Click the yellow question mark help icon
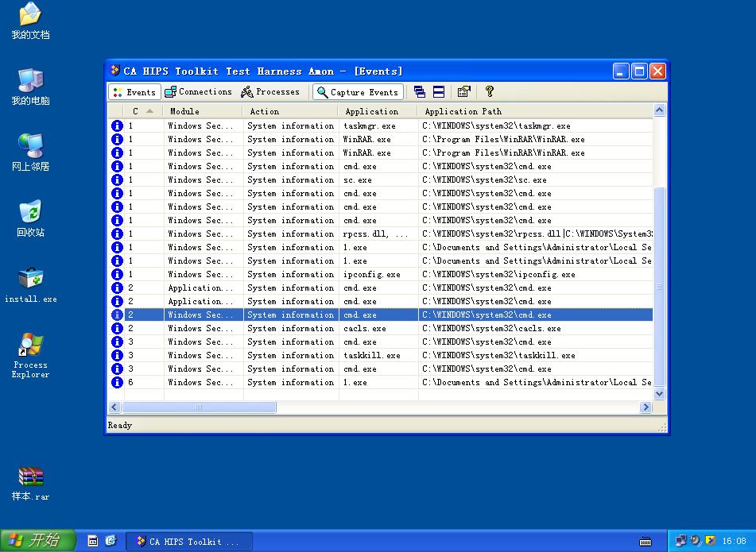Screen dimensions: 756x552 tap(490, 91)
